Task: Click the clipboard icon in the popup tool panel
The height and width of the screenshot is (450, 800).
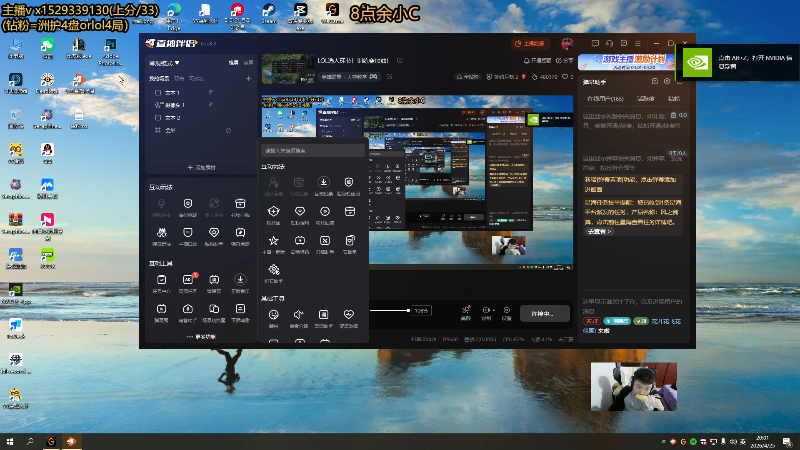Action: 350,240
